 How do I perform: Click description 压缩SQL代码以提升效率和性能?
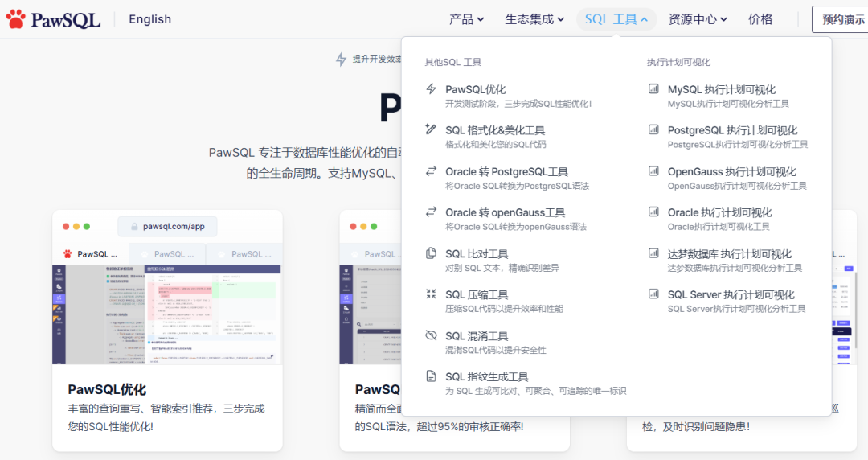(504, 309)
